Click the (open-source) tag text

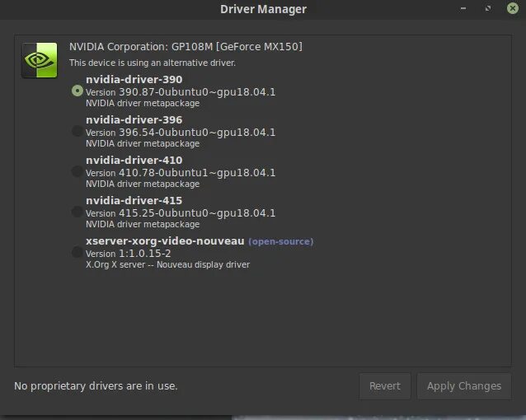click(281, 241)
